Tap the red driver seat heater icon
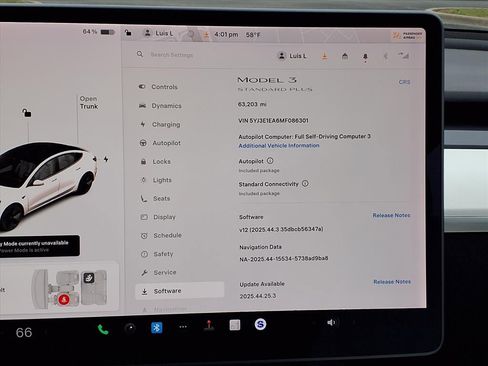Viewport: 488px width, 366px height. point(63,299)
